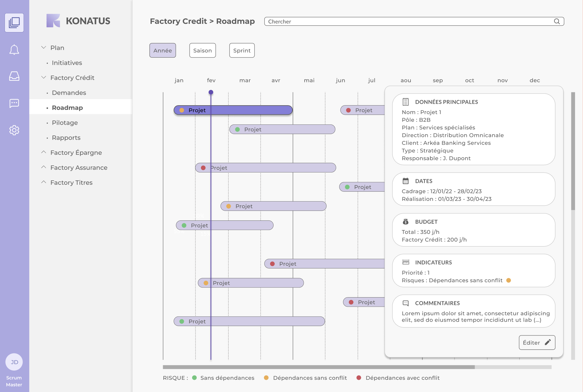The image size is (583, 392).
Task: Click the JD user avatar
Action: (14, 362)
